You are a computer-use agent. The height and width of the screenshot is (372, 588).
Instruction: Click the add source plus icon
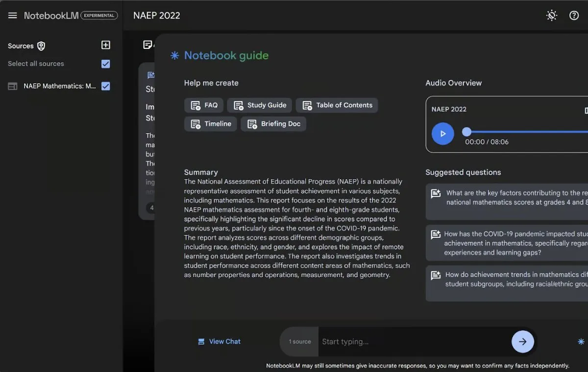tap(105, 45)
